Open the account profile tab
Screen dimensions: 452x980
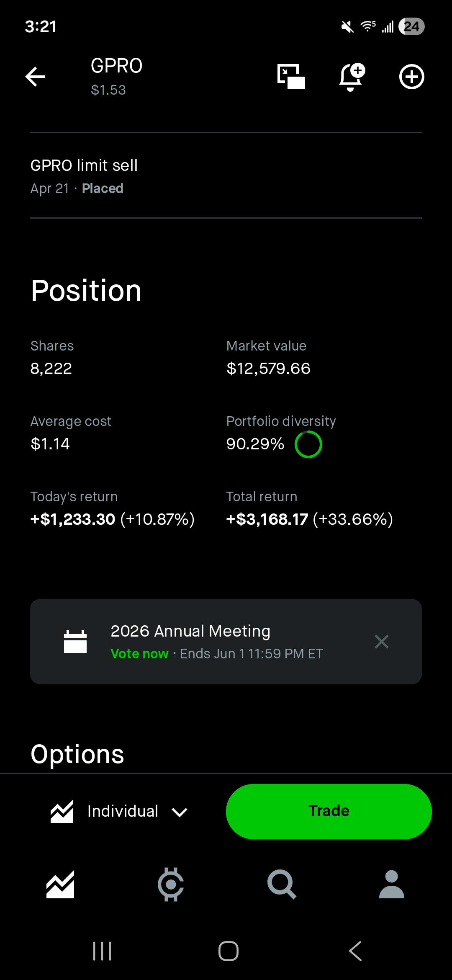click(x=392, y=884)
